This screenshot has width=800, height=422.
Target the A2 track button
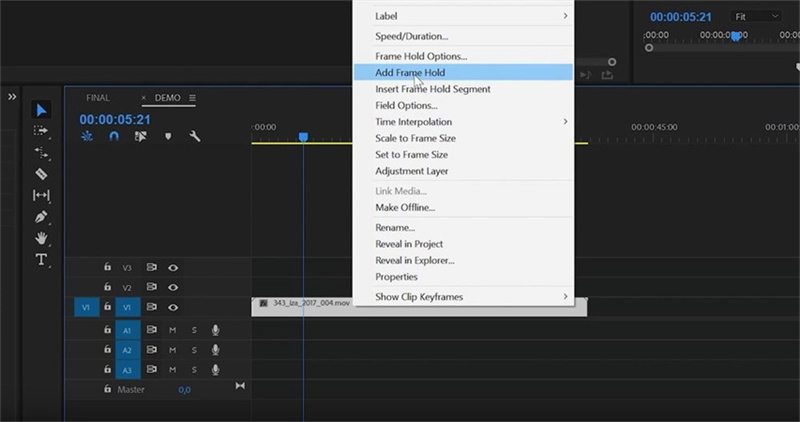128,350
